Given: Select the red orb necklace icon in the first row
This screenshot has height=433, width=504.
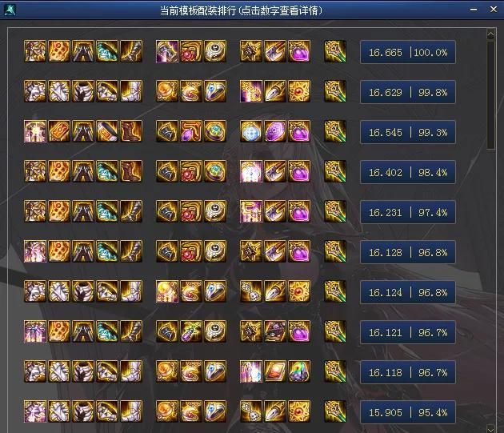Looking at the screenshot, I should click(191, 51).
